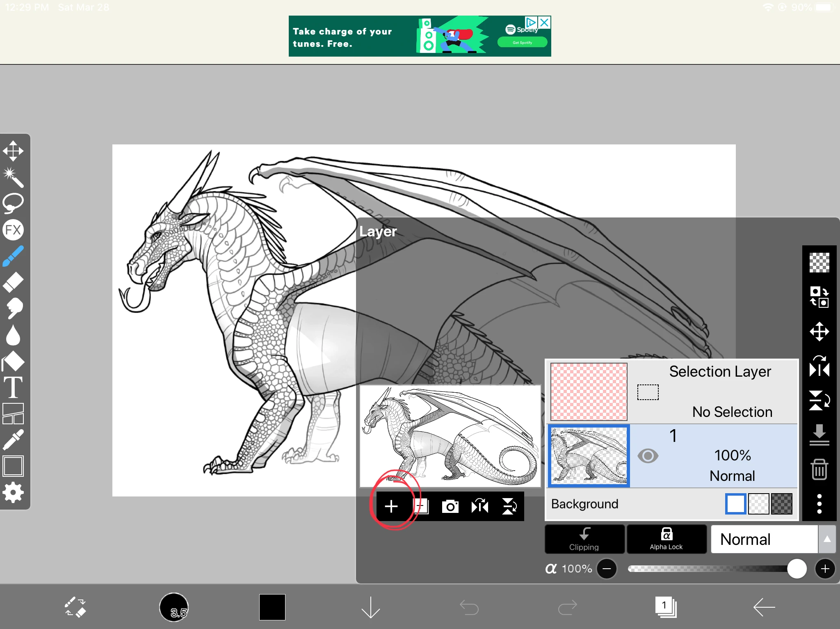Add a new layer with plus button
This screenshot has height=629, width=840.
click(x=391, y=506)
